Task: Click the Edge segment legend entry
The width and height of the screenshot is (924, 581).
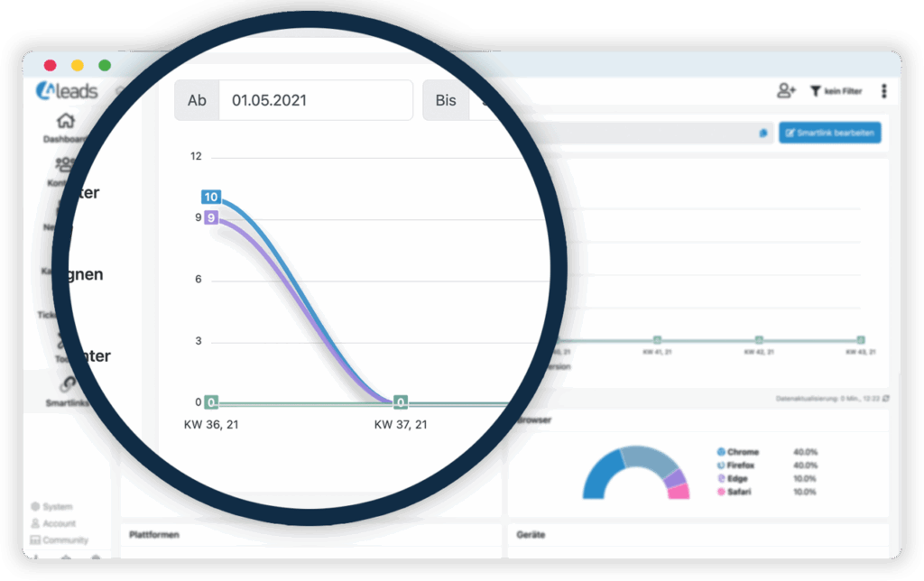Action: point(737,478)
